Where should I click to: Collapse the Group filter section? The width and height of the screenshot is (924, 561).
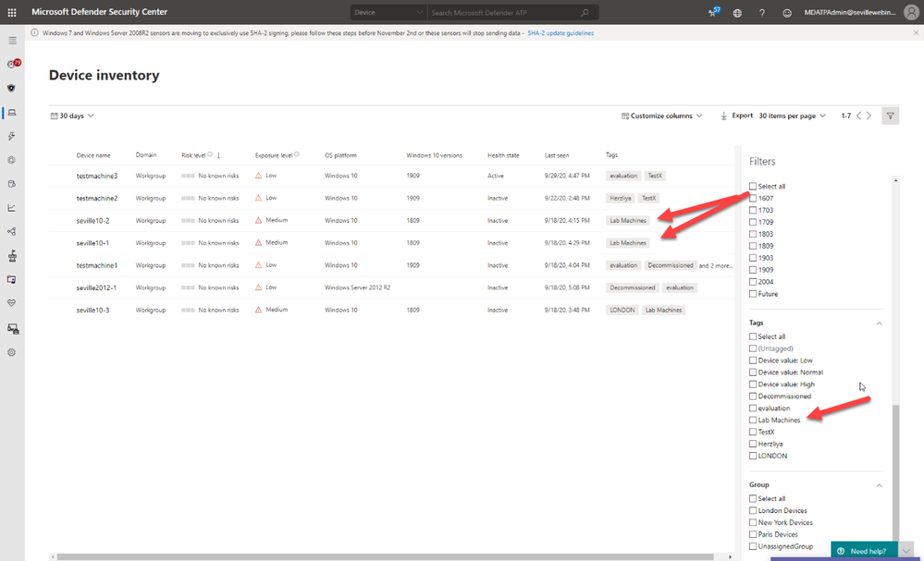click(x=879, y=485)
